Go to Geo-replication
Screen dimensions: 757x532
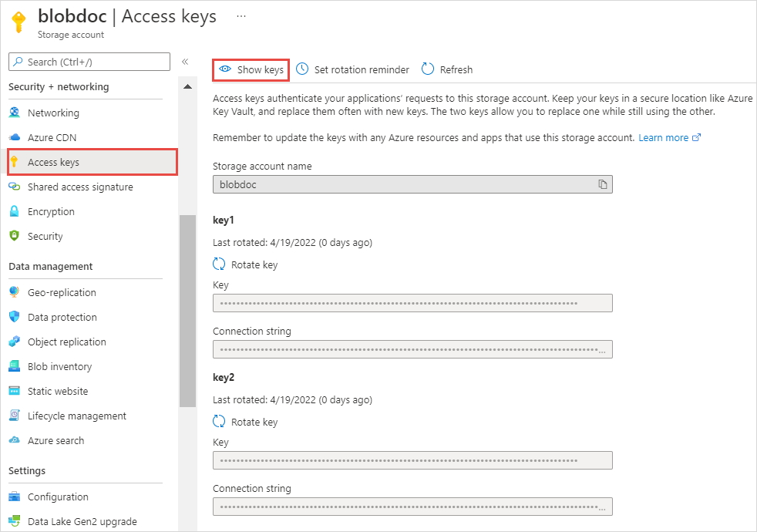[62, 292]
